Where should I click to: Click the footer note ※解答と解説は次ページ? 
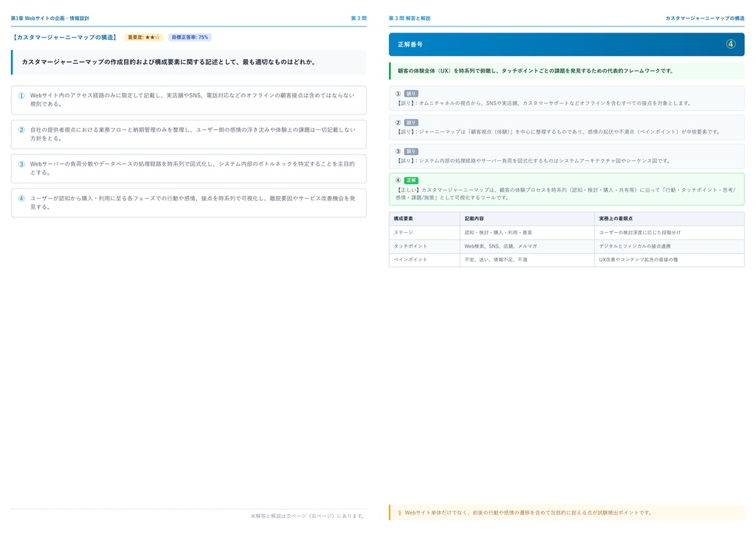tap(308, 517)
